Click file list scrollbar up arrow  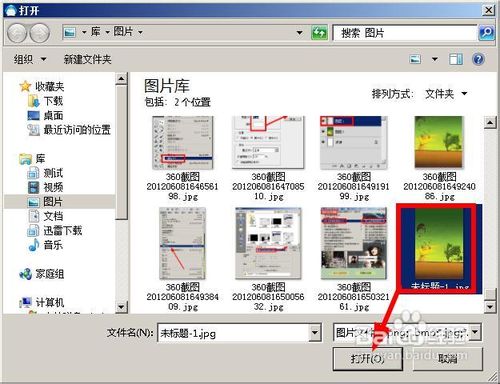489,122
